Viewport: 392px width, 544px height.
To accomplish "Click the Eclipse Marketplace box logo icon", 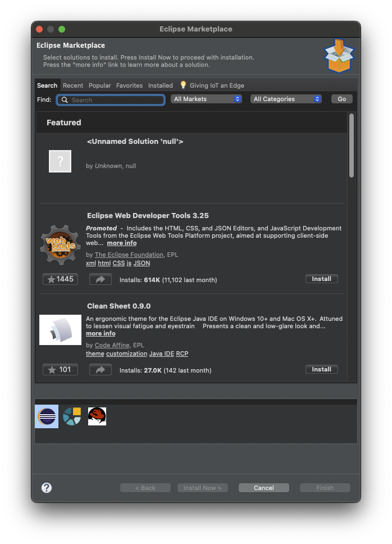I will (339, 56).
